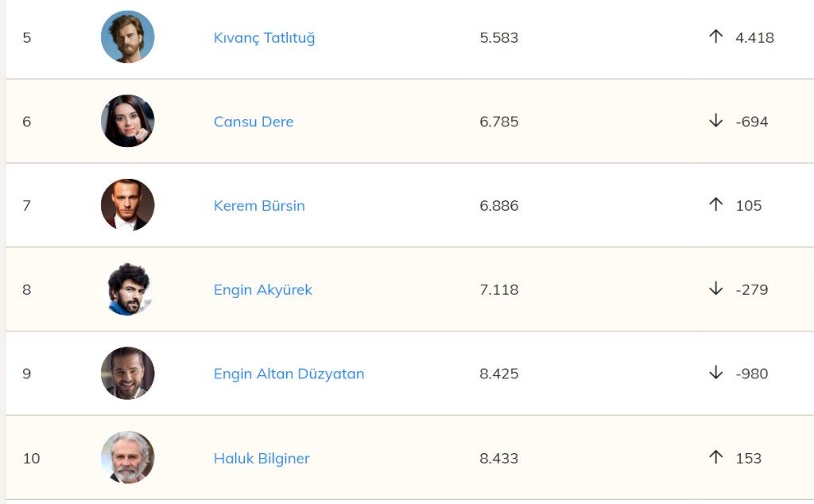
Task: Open Engin Altan Düzyatan's profile
Action: [x=289, y=374]
